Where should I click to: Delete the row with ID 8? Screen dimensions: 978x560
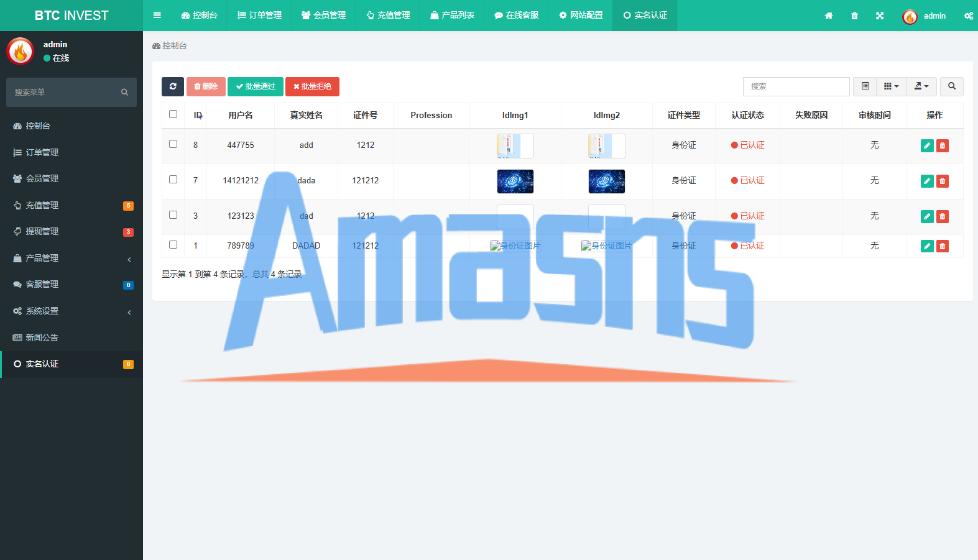[x=943, y=145]
